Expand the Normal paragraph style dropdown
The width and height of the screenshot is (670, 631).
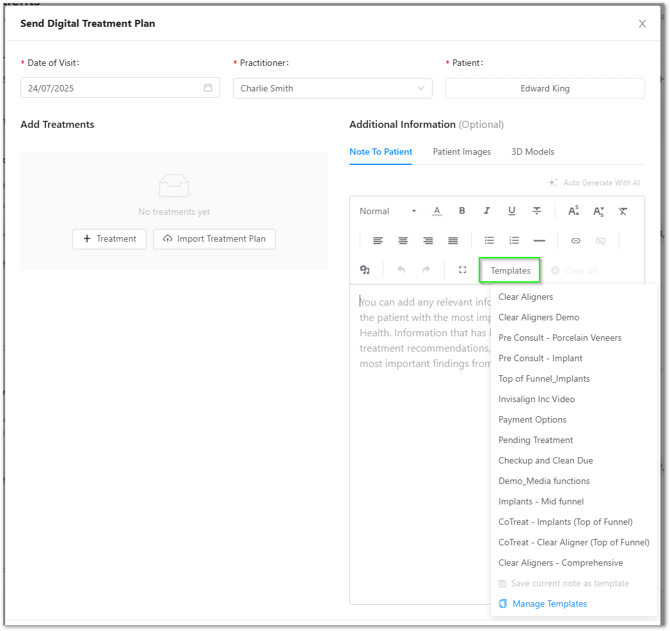388,211
